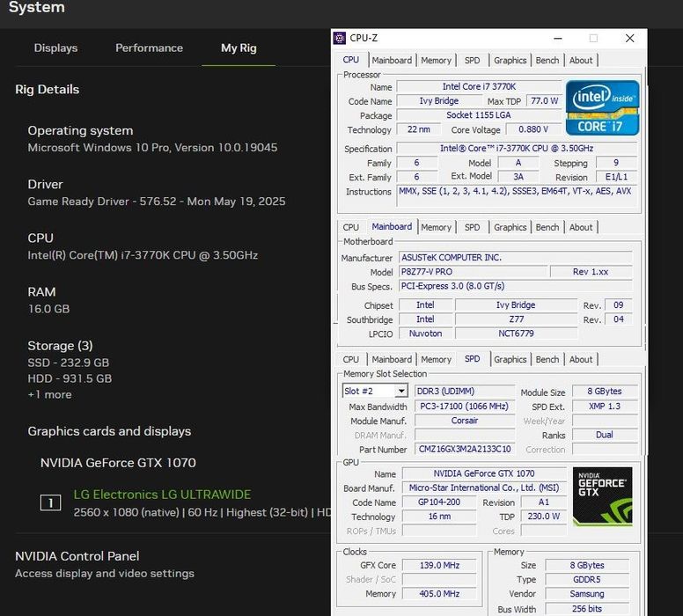
Task: Click the 'HDD - 931.5 GB' storage entry
Action: tap(70, 378)
